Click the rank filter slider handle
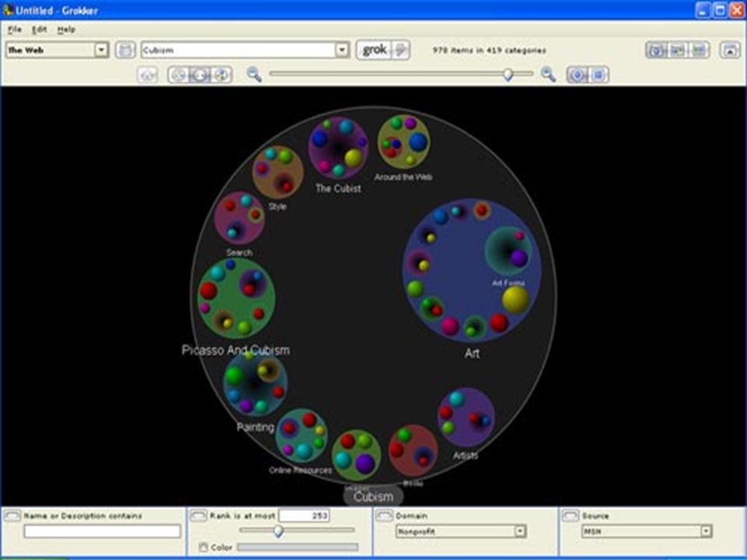 click(x=278, y=530)
